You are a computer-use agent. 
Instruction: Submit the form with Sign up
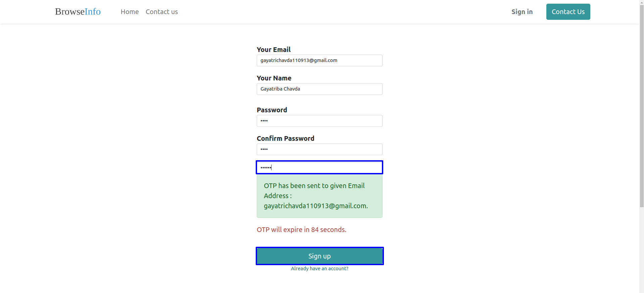319,256
